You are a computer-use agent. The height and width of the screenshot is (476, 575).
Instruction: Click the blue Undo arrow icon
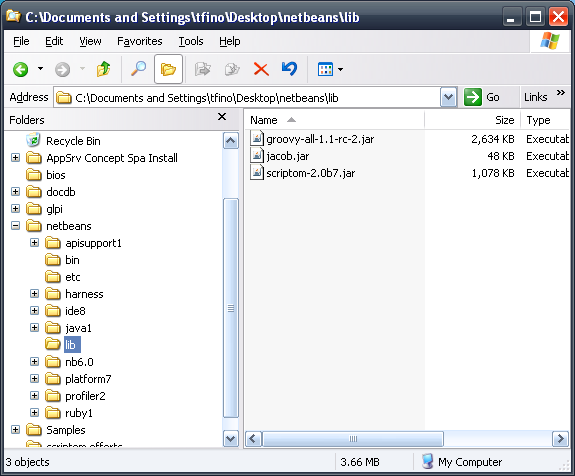[x=289, y=69]
